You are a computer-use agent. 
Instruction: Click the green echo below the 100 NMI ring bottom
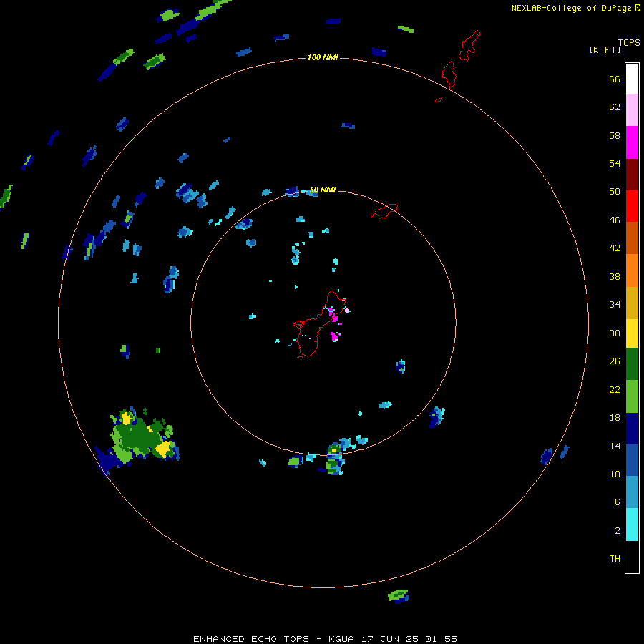tap(399, 596)
